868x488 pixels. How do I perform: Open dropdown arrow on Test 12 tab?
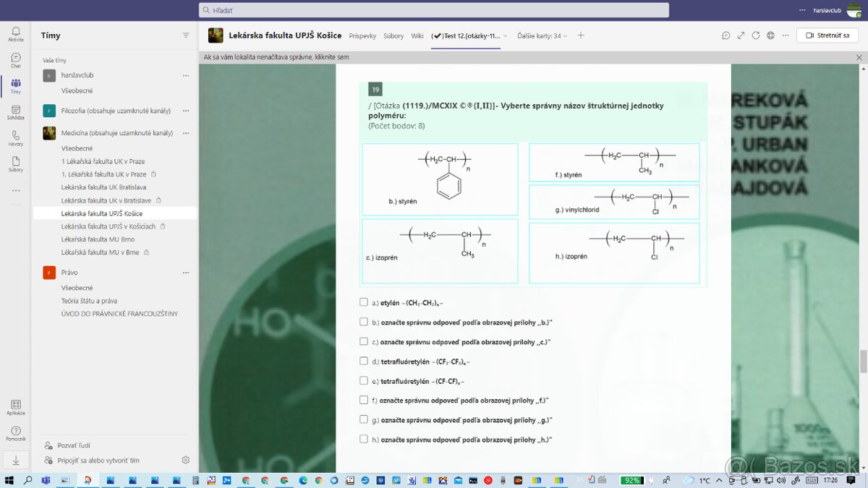505,35
